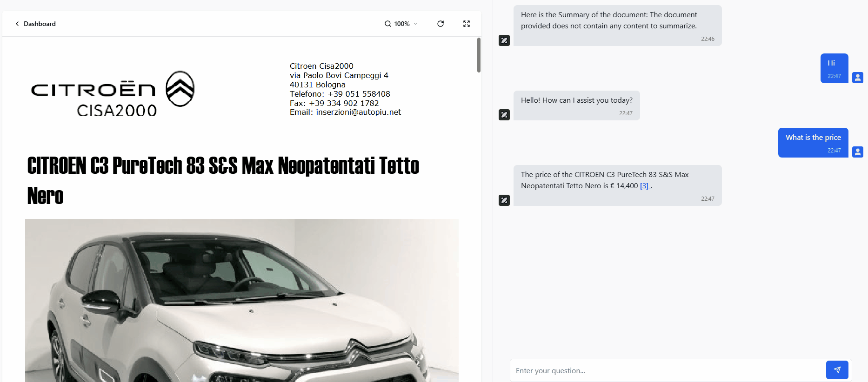The width and height of the screenshot is (868, 382).
Task: Click the dealer email inserzioni@autopiu.net
Action: coord(358,112)
